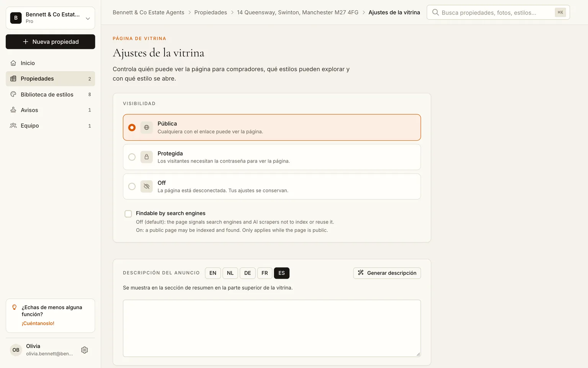
Task: Go to Inicio in sidebar
Action: (x=51, y=63)
